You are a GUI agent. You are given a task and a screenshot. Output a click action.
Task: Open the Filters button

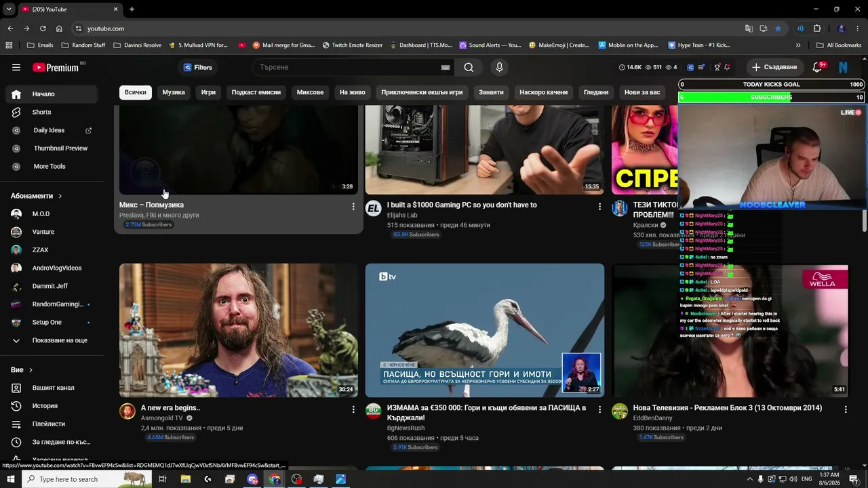click(x=197, y=67)
